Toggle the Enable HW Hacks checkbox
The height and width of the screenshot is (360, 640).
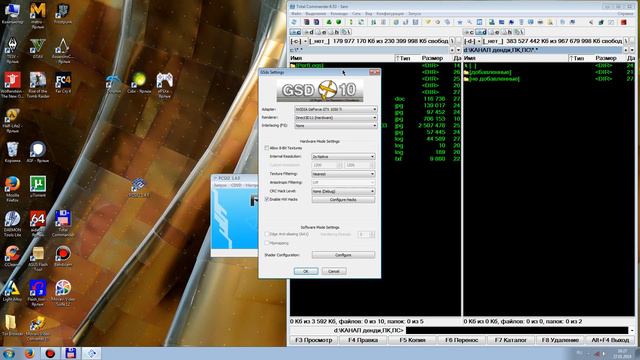pos(267,199)
